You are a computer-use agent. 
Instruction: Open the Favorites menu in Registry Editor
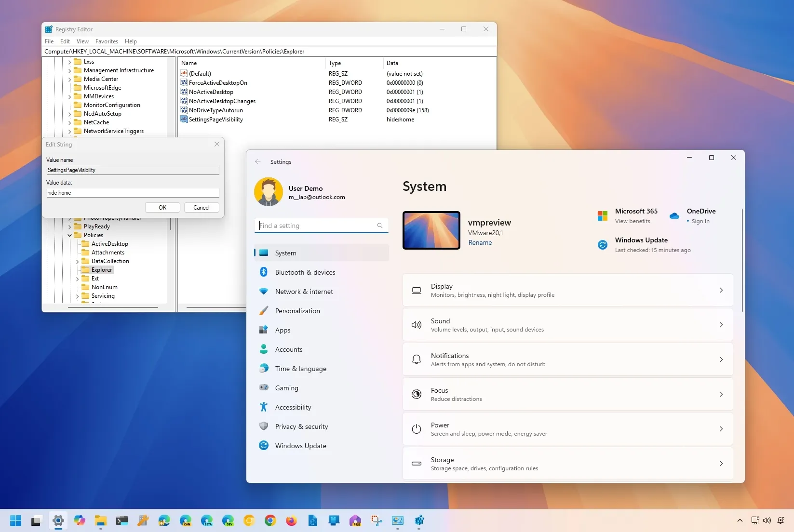[x=107, y=41]
